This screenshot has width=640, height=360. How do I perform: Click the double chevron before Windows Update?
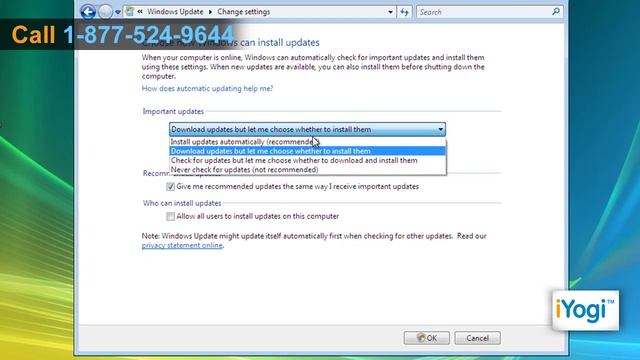pos(140,12)
